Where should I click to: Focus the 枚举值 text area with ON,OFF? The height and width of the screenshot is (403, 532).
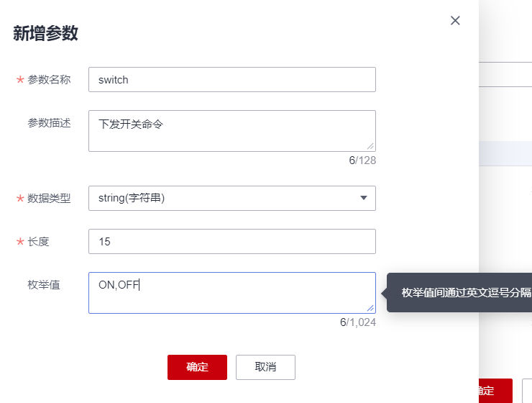click(x=231, y=292)
